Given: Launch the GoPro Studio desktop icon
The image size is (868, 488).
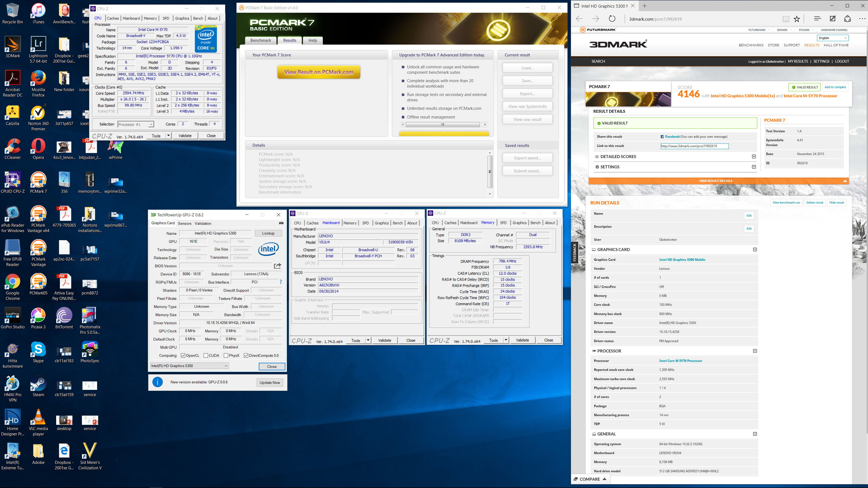Looking at the screenshot, I should (x=12, y=319).
